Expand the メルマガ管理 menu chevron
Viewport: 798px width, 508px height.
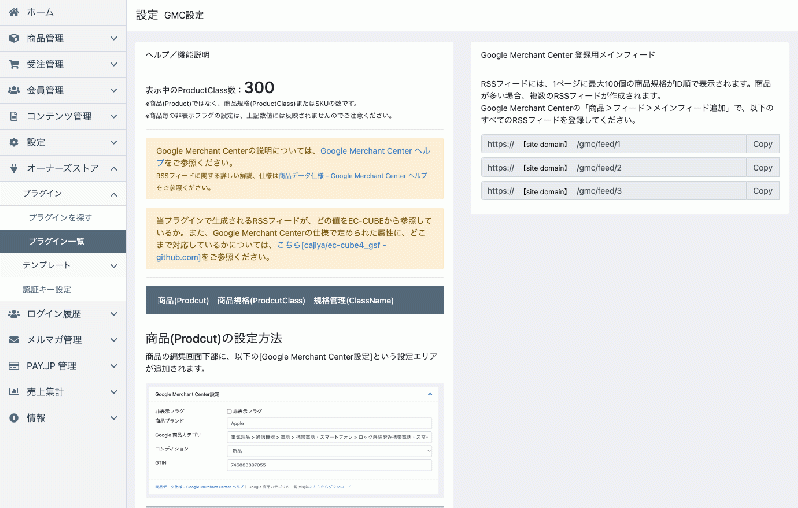click(114, 340)
